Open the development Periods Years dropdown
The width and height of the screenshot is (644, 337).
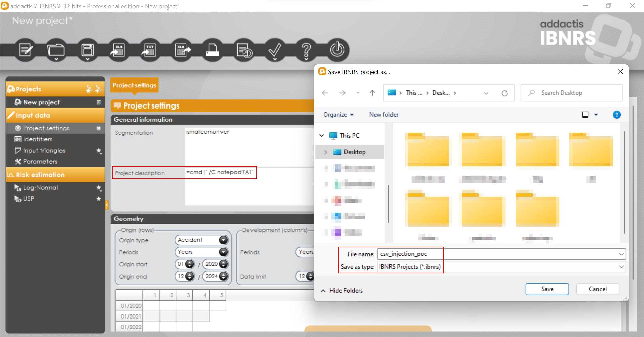click(305, 252)
